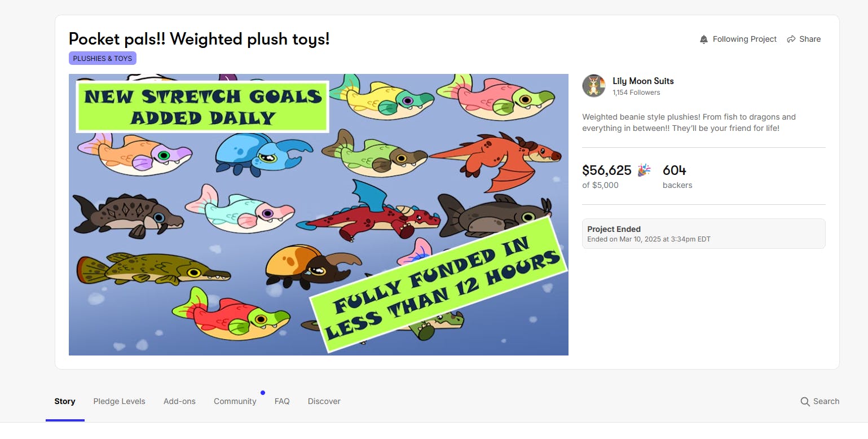Click Lily Moon Suits creator avatar
This screenshot has width=868, height=439.
pyautogui.click(x=594, y=86)
